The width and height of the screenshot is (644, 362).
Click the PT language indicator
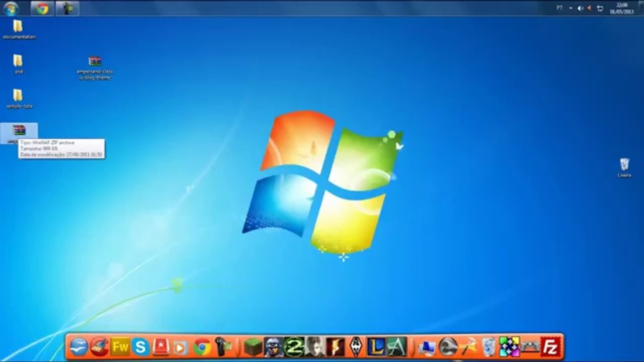pos(559,8)
